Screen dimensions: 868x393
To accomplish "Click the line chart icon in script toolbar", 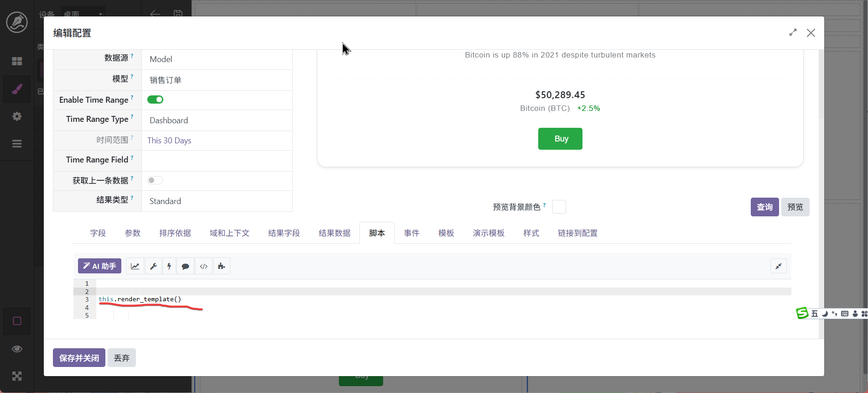I will click(135, 266).
